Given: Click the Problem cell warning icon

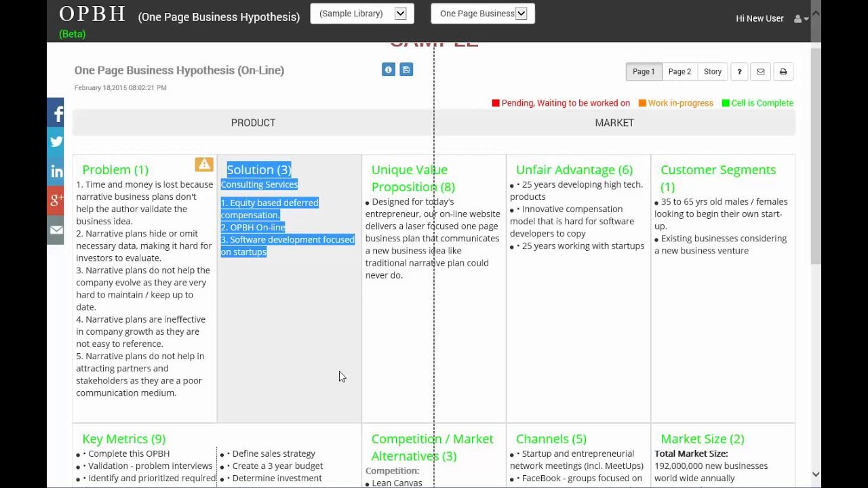Looking at the screenshot, I should coord(204,164).
